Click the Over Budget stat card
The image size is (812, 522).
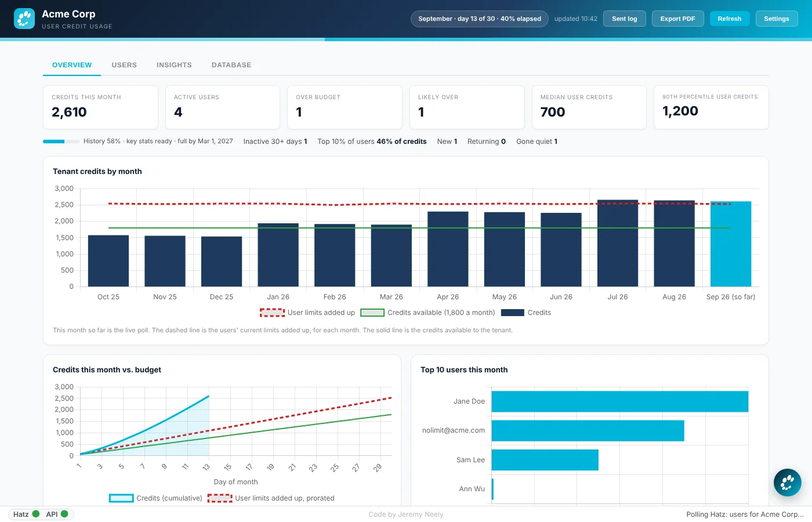point(345,107)
